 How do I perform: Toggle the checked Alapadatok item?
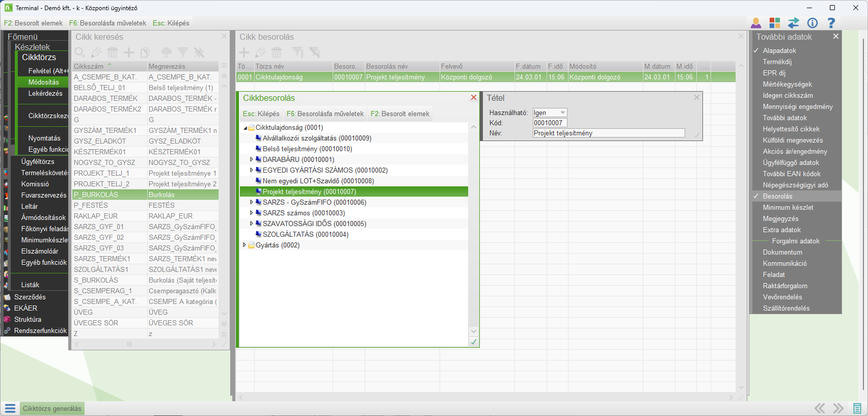click(x=779, y=50)
